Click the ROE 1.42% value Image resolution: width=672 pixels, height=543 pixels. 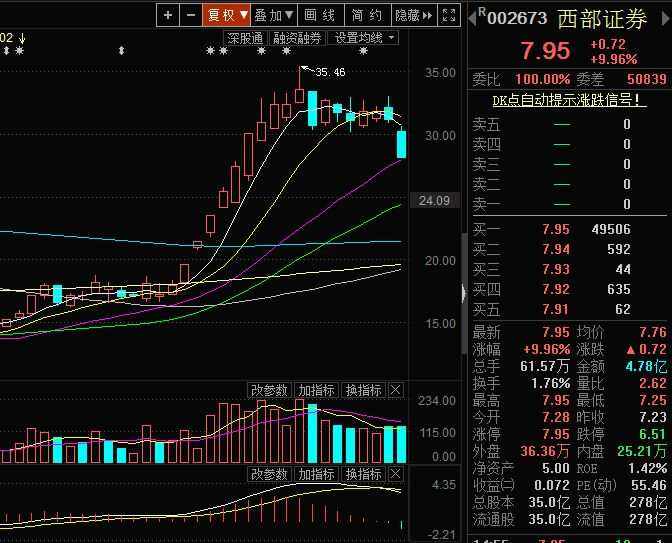tap(648, 468)
